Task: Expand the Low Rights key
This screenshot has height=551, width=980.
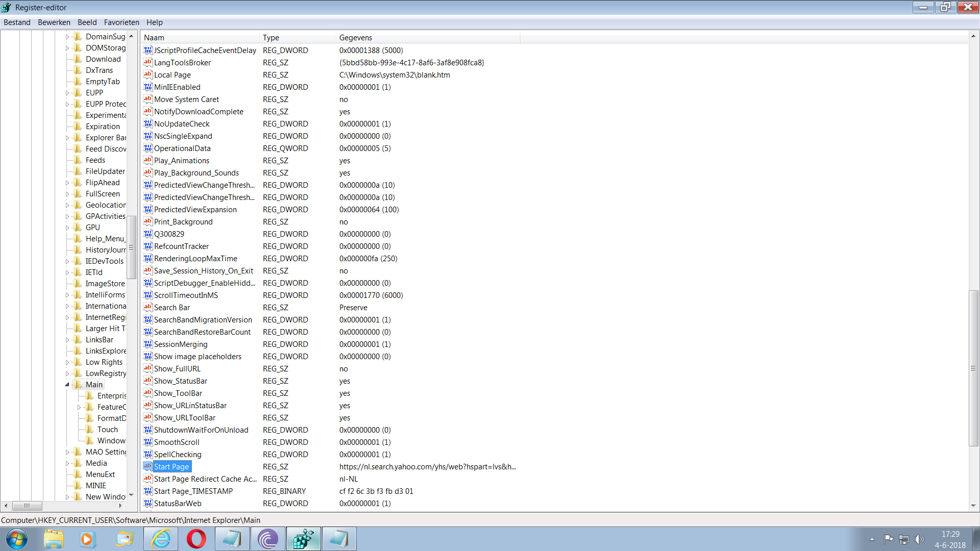Action: 67,362
